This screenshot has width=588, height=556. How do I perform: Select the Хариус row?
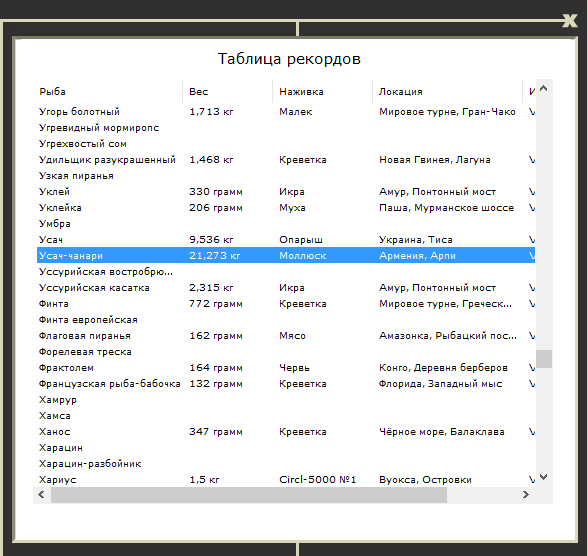(x=286, y=480)
